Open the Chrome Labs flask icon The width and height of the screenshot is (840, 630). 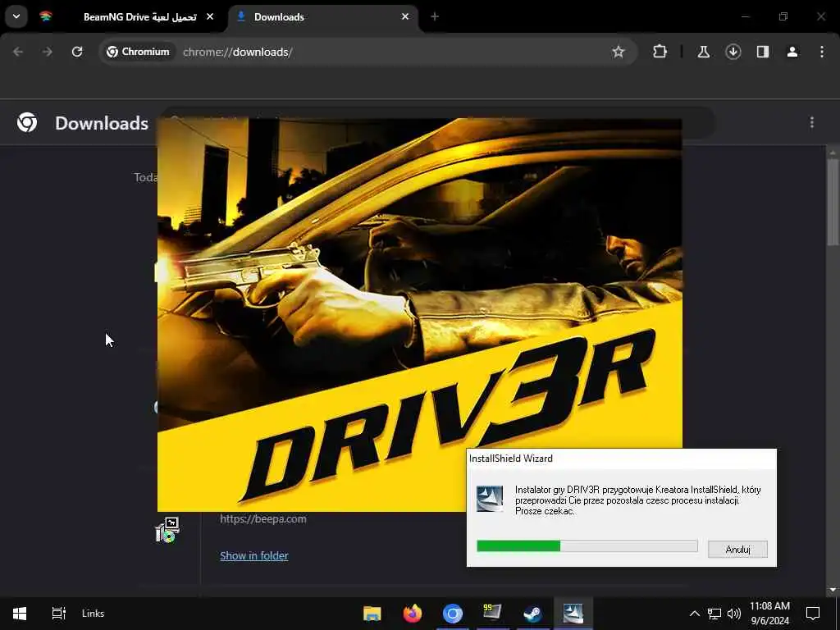tap(703, 52)
